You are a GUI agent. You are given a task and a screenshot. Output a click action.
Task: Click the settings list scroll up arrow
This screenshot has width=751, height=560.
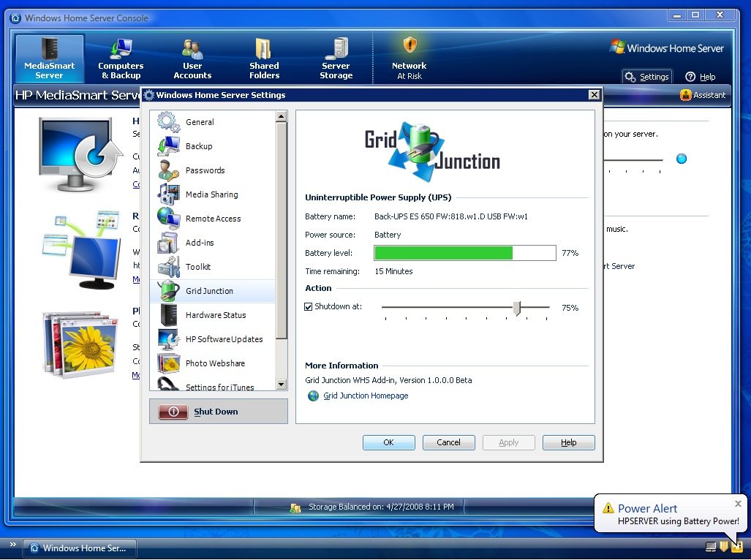point(281,116)
